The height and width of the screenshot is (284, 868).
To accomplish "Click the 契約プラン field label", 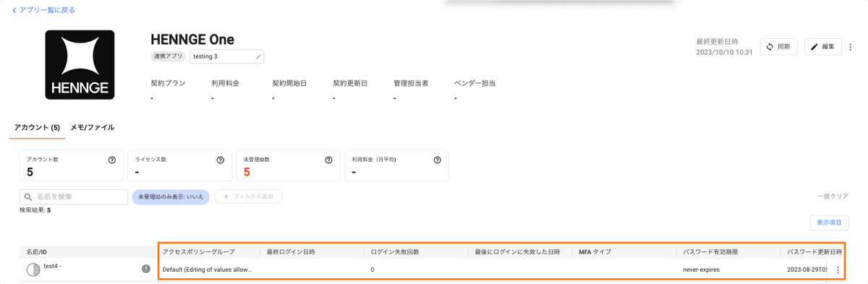I will 168,83.
